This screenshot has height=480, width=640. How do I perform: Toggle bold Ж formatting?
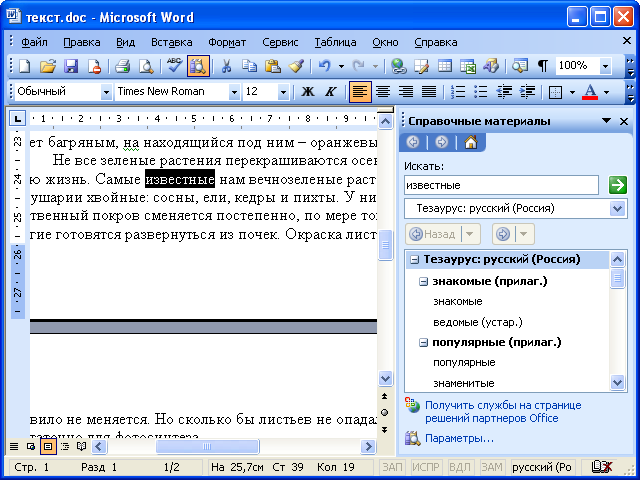308,92
